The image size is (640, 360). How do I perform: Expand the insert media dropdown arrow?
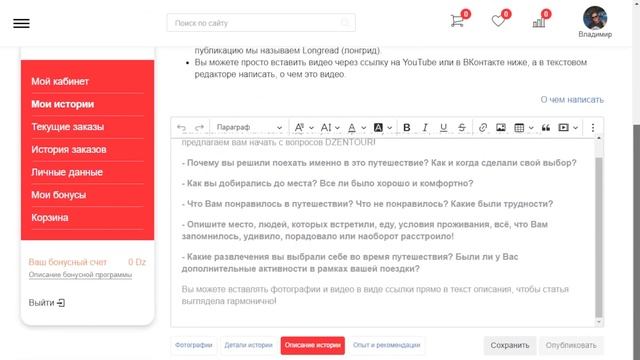pos(576,128)
